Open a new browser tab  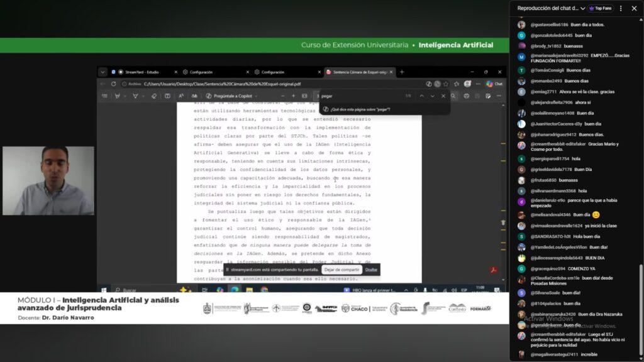[402, 72]
